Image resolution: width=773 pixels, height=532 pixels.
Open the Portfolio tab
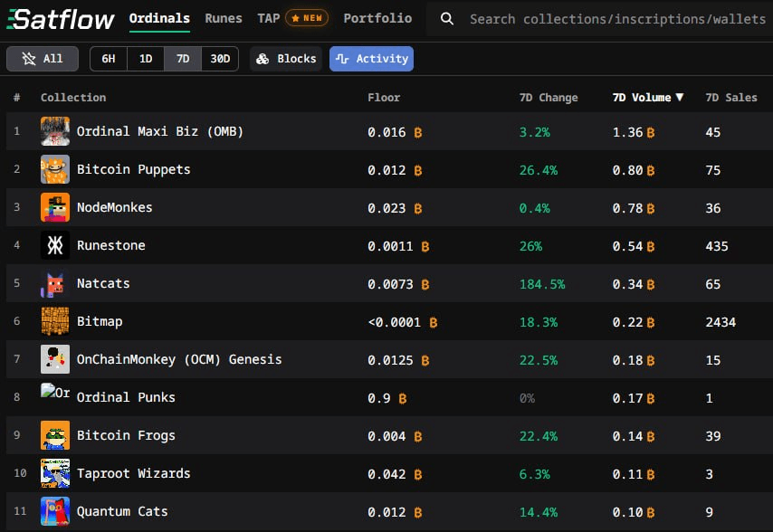pyautogui.click(x=377, y=18)
